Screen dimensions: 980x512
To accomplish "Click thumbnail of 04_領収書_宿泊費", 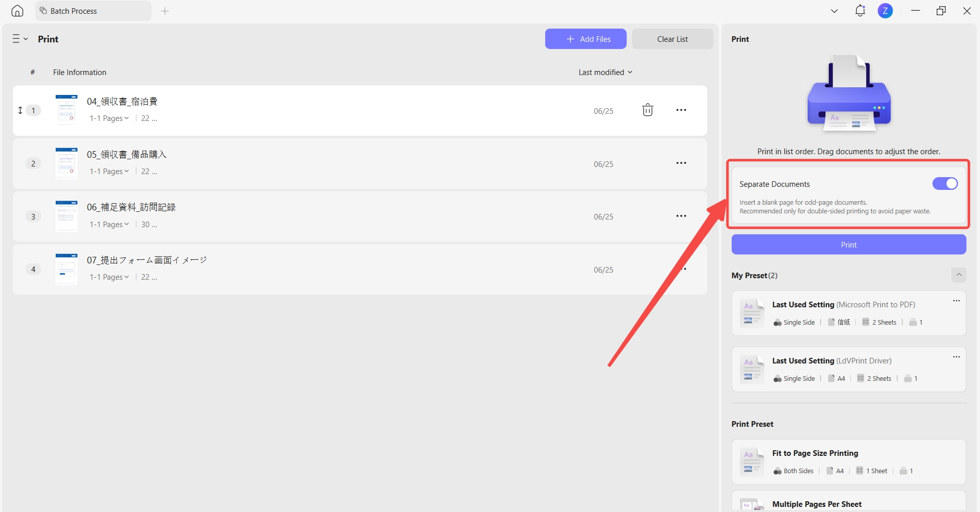I will click(66, 109).
